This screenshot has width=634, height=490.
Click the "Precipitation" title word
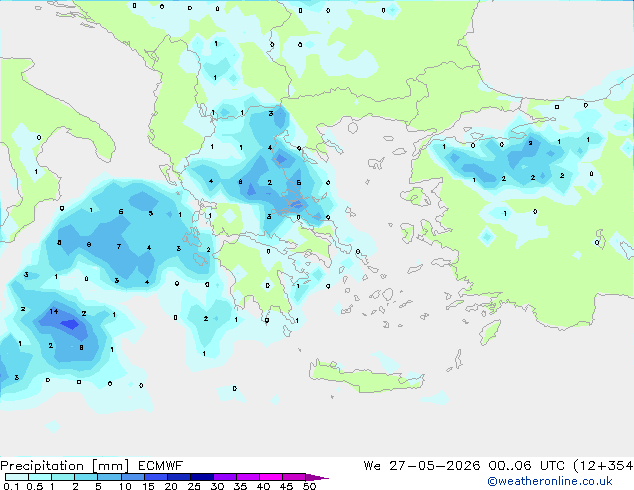click(42, 466)
